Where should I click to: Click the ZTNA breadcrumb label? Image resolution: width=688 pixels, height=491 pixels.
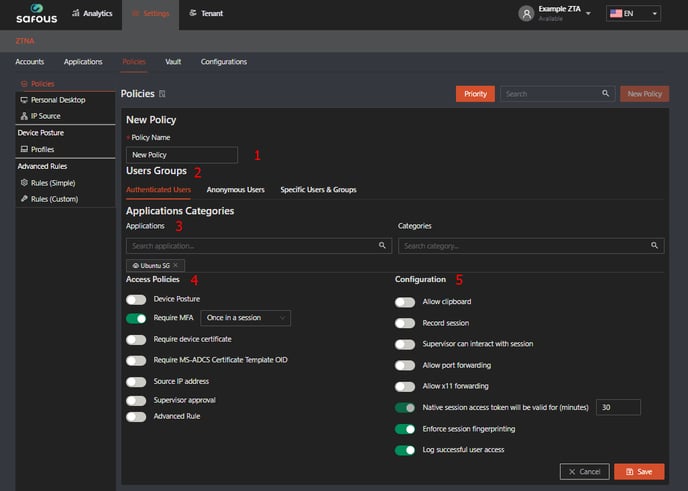click(25, 41)
